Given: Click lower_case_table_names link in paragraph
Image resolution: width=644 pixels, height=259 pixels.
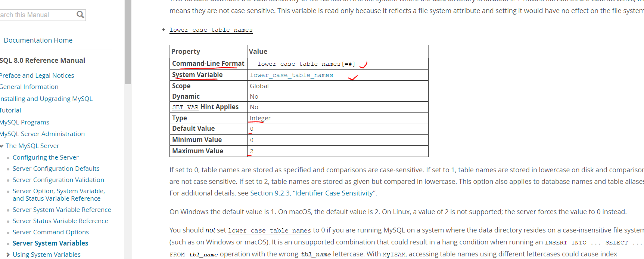Looking at the screenshot, I should pos(270,231).
